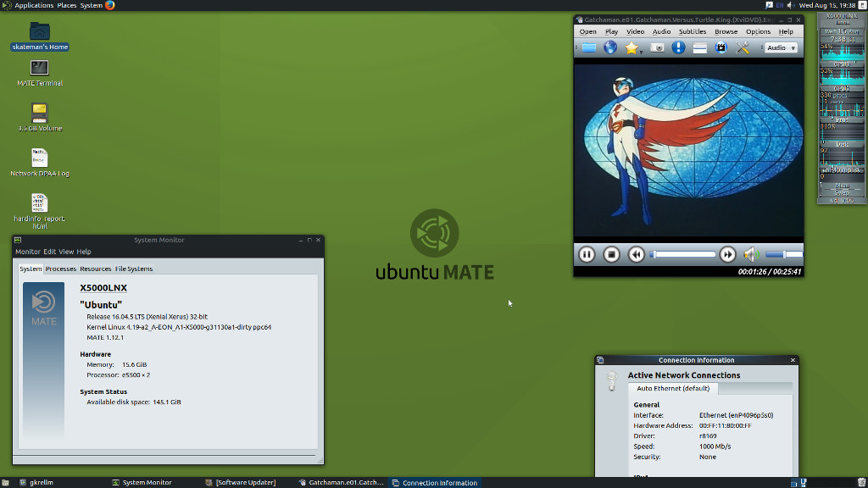Expand the favorites star dropdown arrow
This screenshot has height=488, width=868.
(641, 52)
